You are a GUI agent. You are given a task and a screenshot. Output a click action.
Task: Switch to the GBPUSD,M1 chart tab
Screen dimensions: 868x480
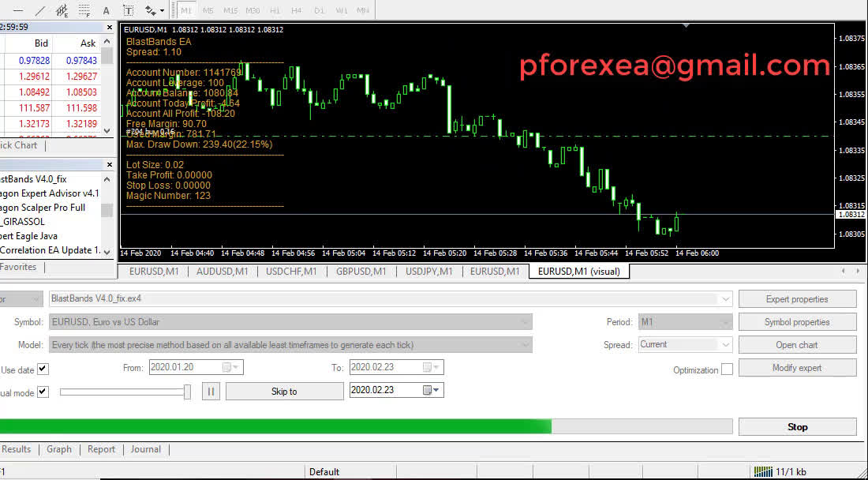[x=361, y=271]
